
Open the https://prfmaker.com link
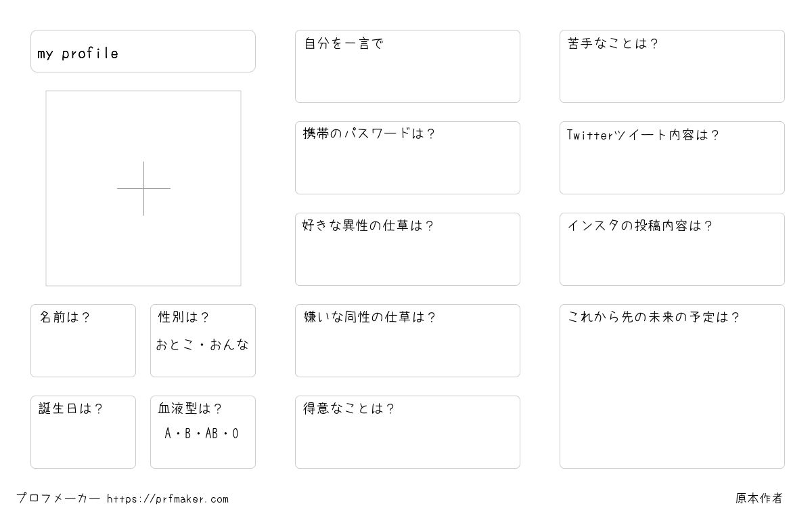[168, 499]
